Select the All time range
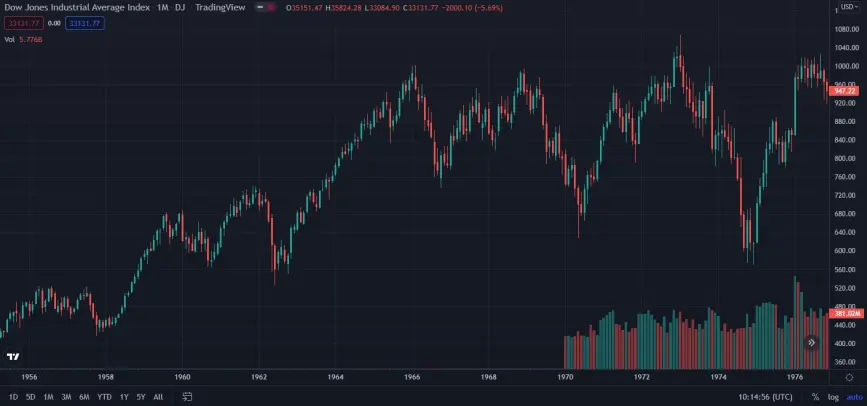This screenshot has width=867, height=406. [x=158, y=397]
